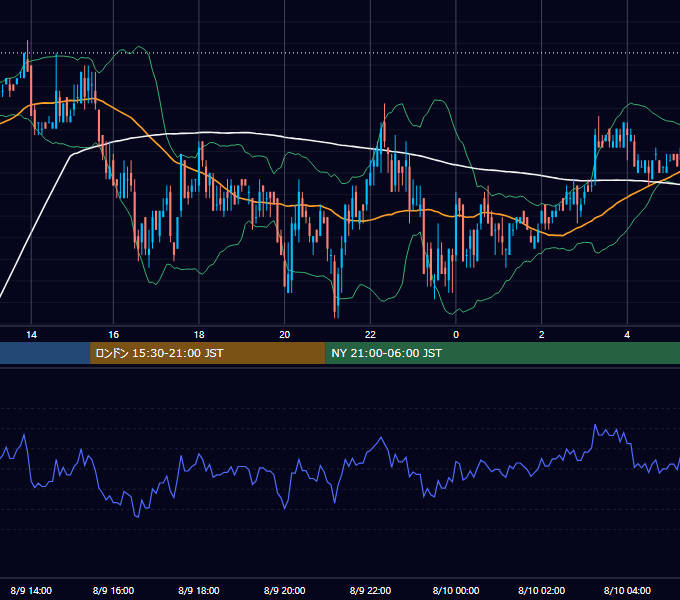Image resolution: width=680 pixels, height=600 pixels.
Task: Select the NY 21:00-06:00 JST session band
Action: 503,353
